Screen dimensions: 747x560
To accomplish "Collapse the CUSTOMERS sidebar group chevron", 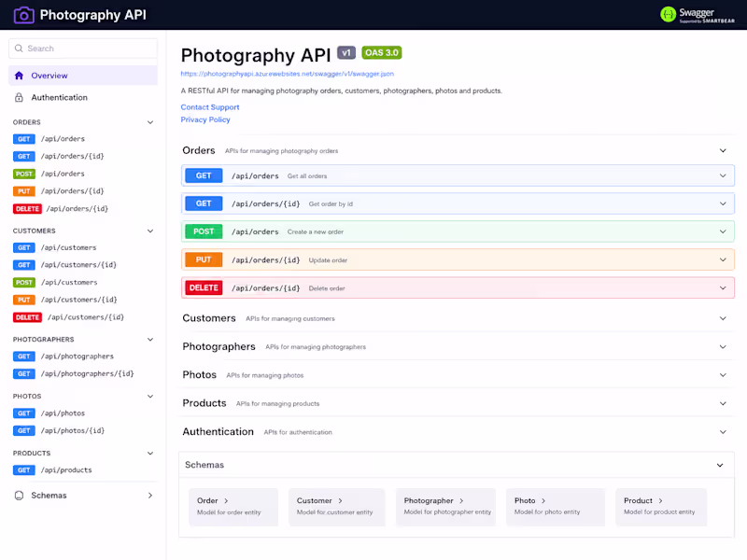I will [150, 231].
